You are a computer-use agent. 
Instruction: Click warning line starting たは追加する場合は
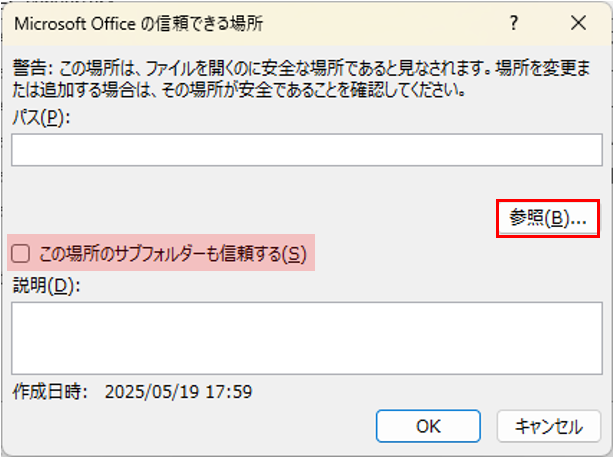[239, 91]
